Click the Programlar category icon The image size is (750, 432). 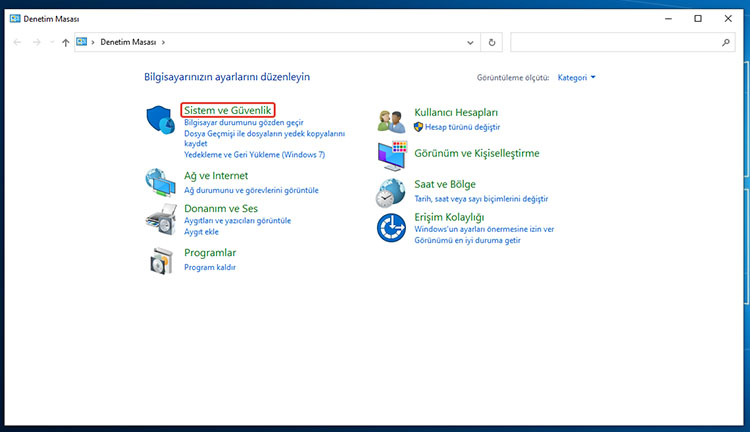tap(160, 260)
